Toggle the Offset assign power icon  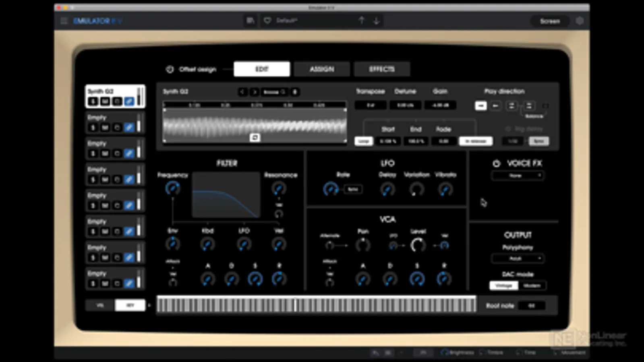tap(170, 69)
